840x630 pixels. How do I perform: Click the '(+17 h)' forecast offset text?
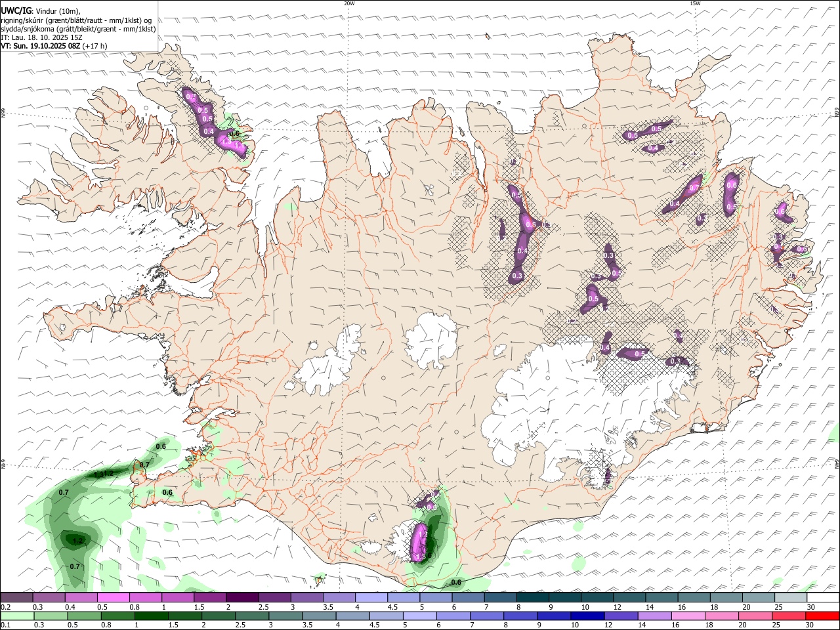[x=95, y=46]
